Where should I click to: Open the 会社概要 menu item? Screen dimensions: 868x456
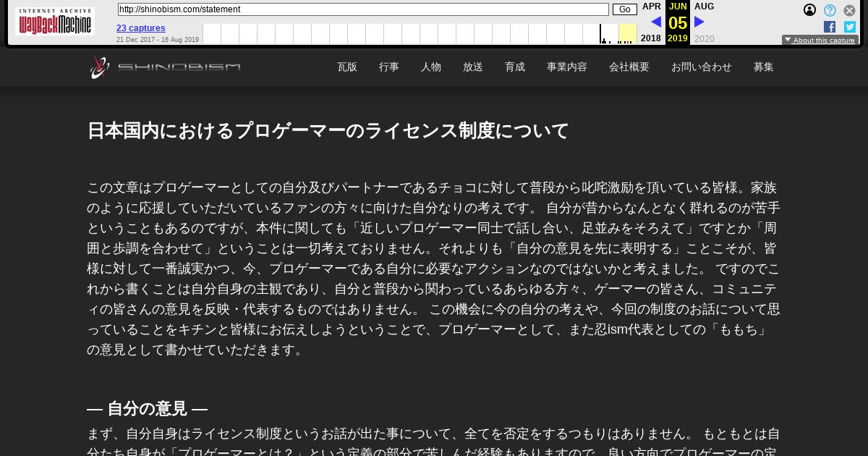[629, 67]
